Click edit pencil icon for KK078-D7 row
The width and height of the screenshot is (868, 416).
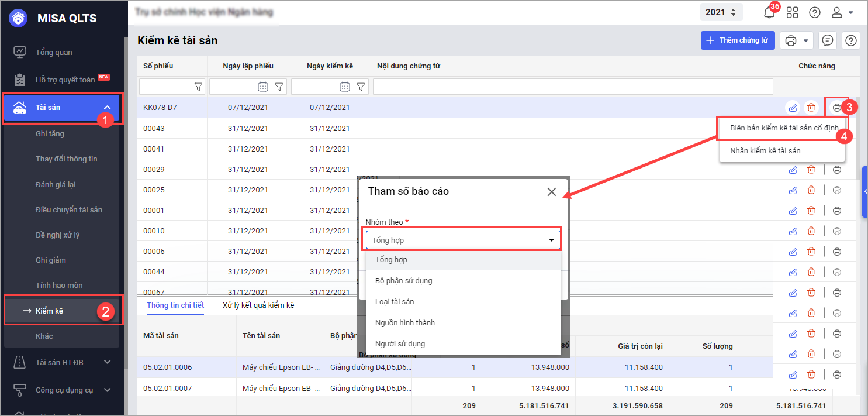[793, 108]
